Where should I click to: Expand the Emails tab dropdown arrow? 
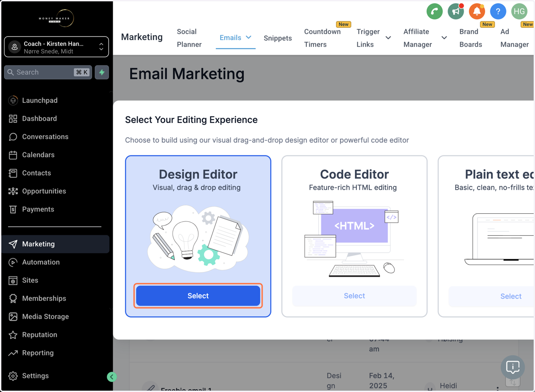249,37
